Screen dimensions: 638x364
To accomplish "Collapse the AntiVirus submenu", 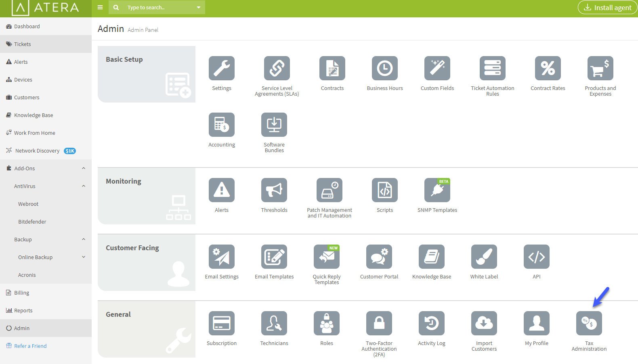I will 84,186.
